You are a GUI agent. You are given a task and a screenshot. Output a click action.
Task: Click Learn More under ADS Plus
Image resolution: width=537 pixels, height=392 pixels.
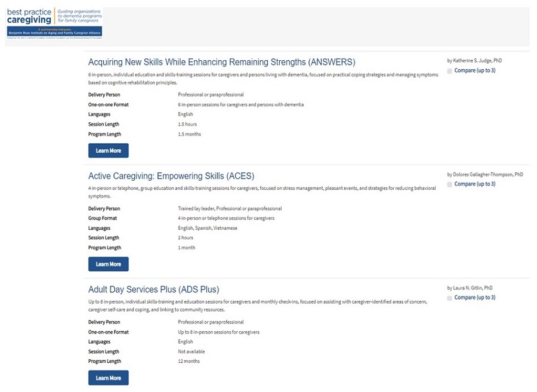(x=108, y=378)
